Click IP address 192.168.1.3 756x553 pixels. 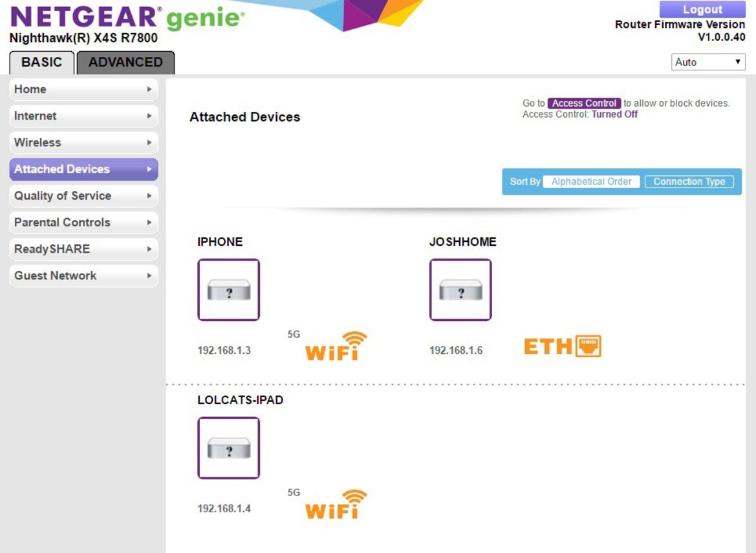224,351
